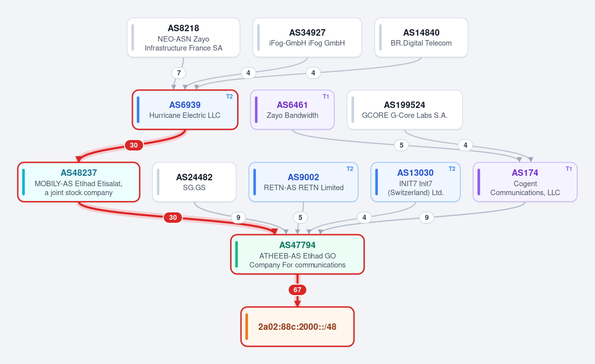Click the 7 edge label under AS8218
Viewport: 595px width, 364px height.
tap(178, 73)
